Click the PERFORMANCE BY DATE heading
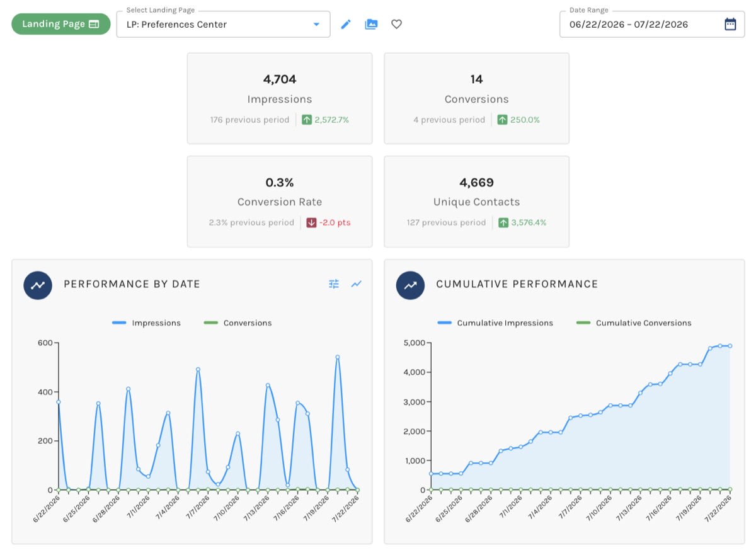Screen dimensions: 756x555 click(x=132, y=284)
